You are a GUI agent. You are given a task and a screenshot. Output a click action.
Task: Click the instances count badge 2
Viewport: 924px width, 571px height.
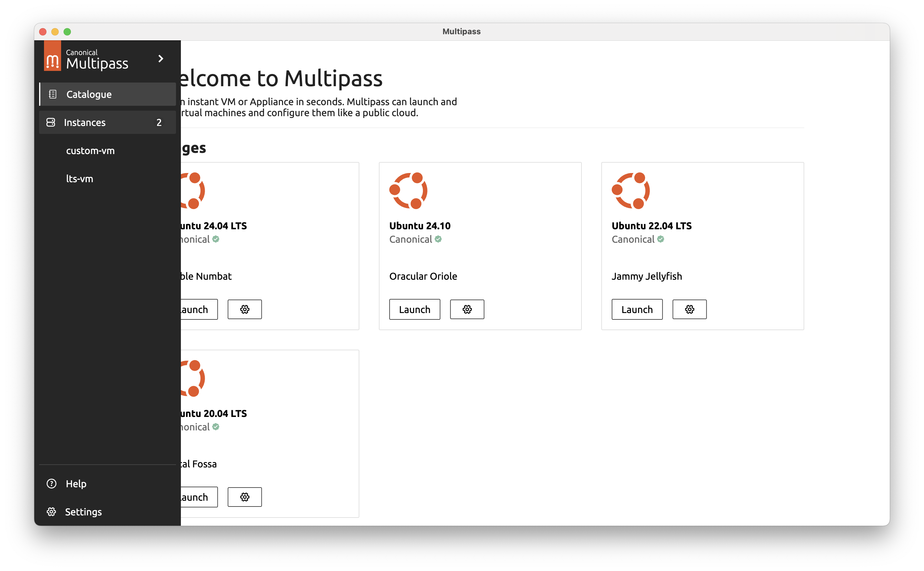159,122
